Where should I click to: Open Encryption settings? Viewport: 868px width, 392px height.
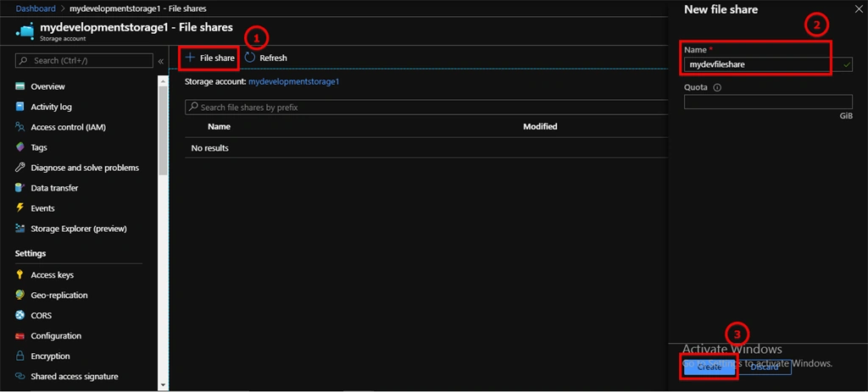pos(50,356)
